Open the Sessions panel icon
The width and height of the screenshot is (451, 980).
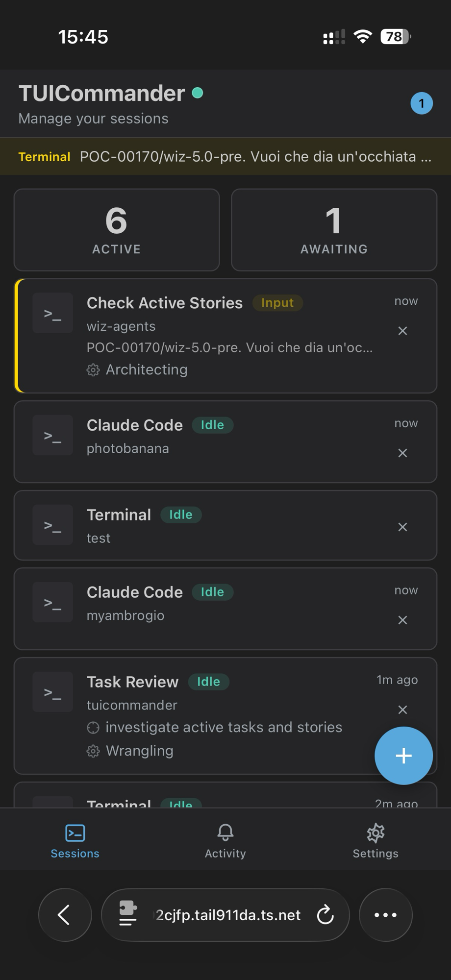pos(75,832)
